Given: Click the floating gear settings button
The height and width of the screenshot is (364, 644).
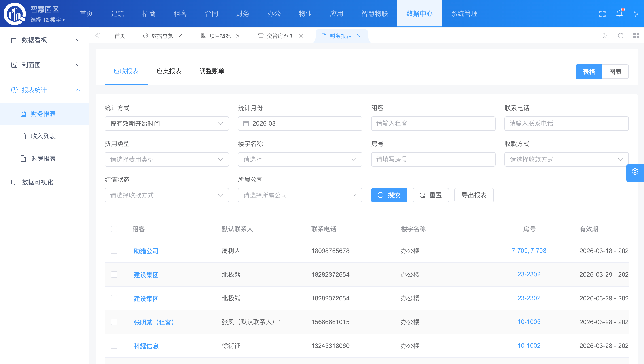Looking at the screenshot, I should 635,172.
